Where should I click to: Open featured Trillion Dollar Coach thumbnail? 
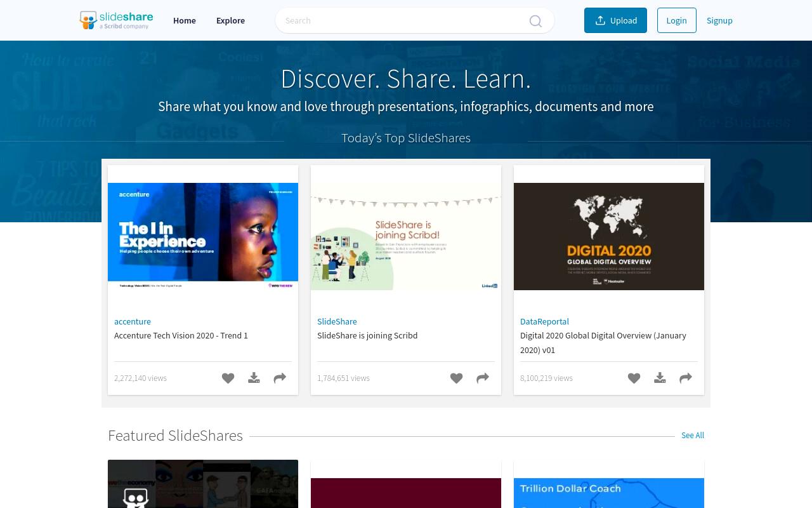(609, 493)
